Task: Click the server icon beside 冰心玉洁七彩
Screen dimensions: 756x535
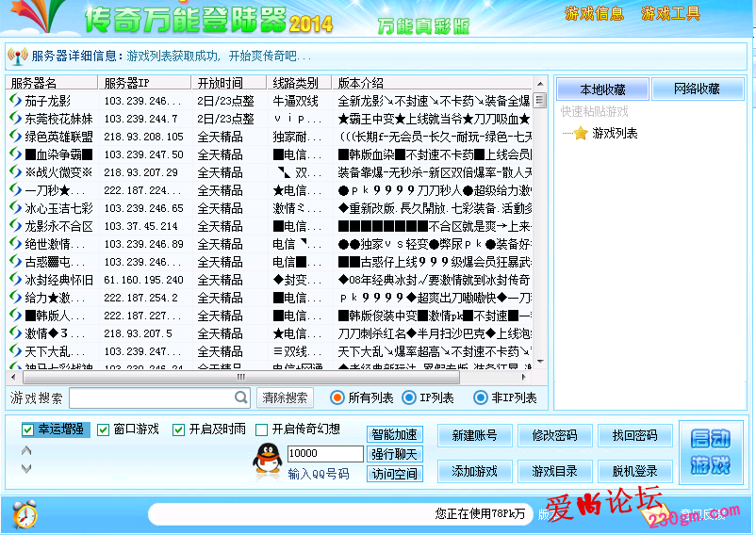Action: click(x=15, y=207)
